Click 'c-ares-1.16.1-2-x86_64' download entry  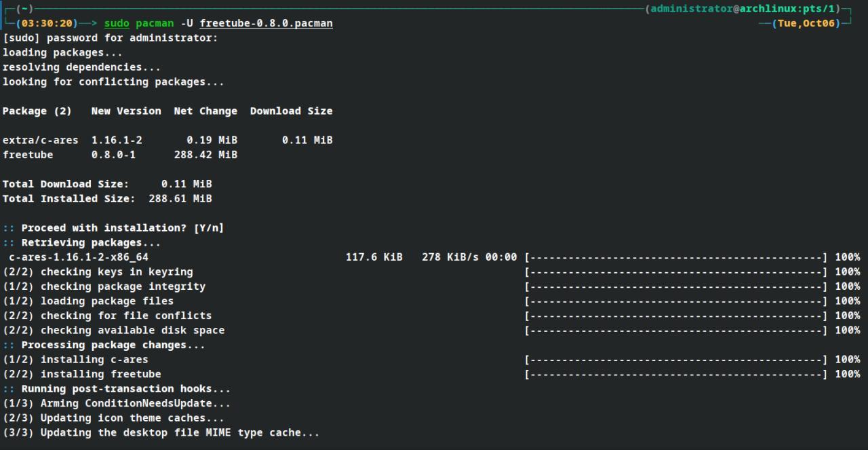point(79,257)
